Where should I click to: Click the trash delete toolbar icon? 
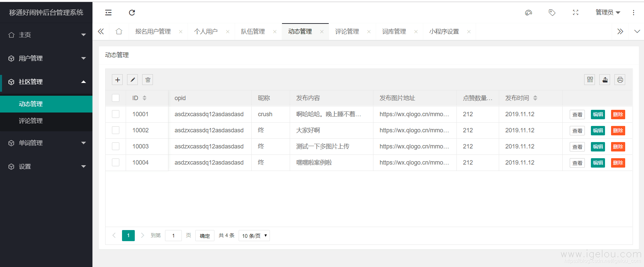coord(148,80)
